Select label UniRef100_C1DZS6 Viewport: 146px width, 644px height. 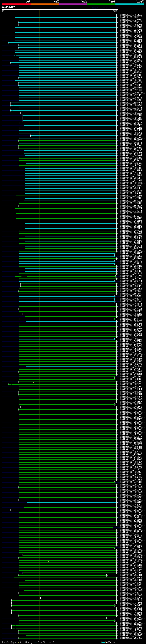pyautogui.click(x=131, y=100)
